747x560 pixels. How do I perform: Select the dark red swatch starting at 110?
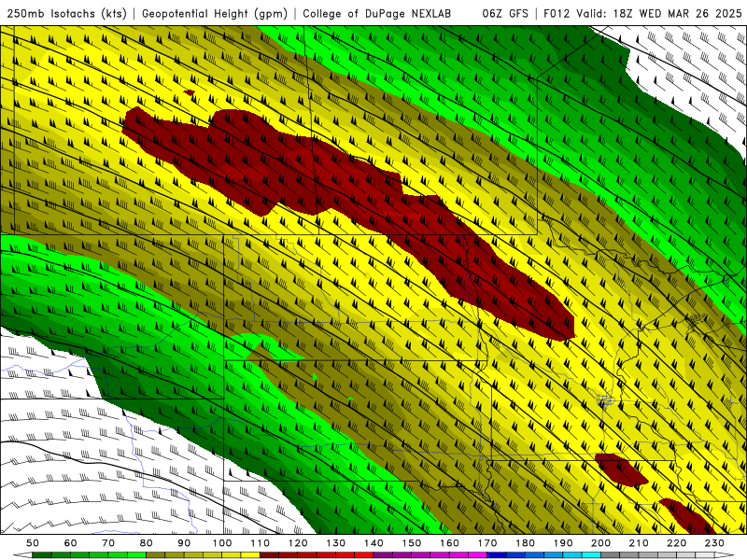coord(270,555)
